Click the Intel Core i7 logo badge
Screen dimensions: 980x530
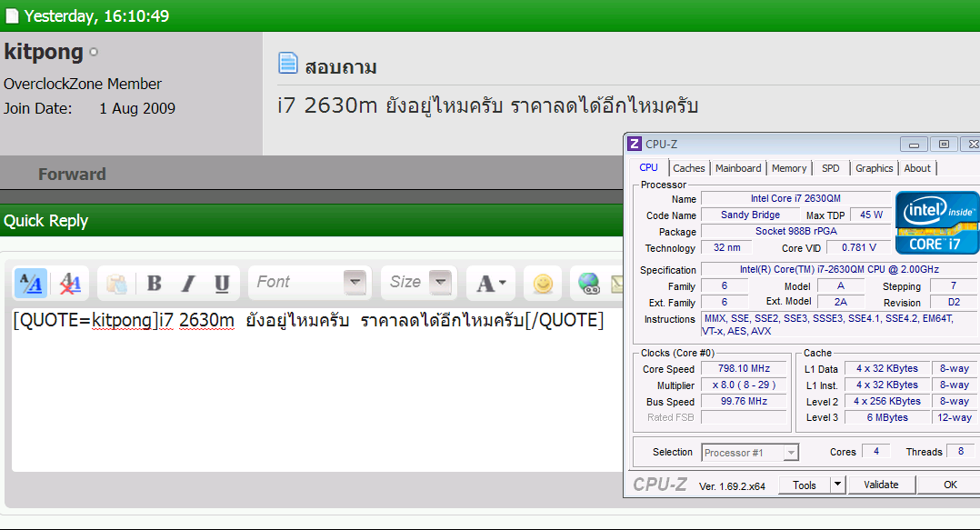point(937,223)
